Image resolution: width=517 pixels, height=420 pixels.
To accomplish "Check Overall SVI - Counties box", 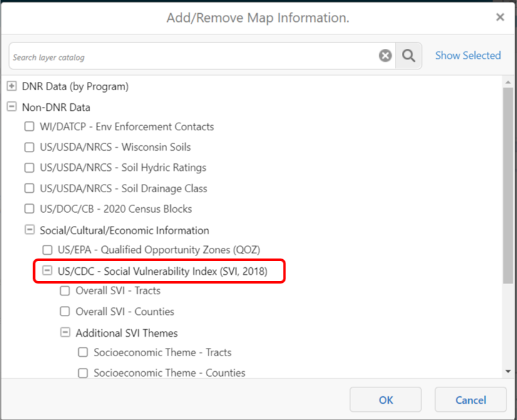I will 65,311.
